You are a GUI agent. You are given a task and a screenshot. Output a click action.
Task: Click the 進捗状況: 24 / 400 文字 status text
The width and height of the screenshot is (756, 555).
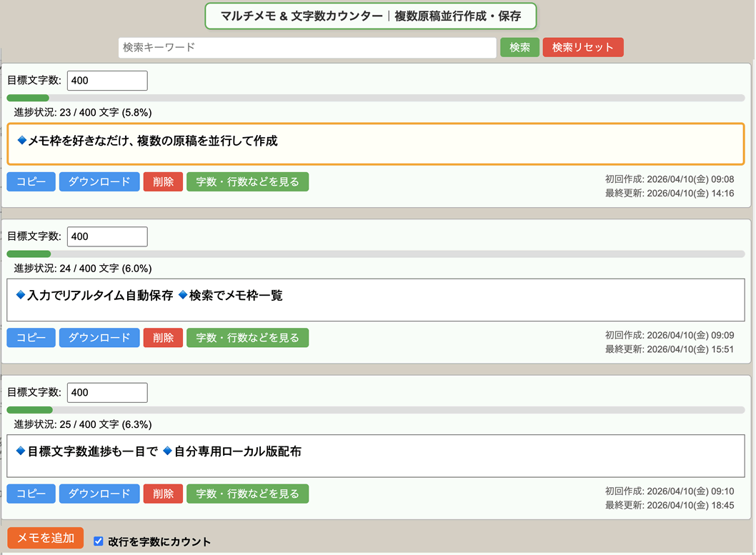click(x=82, y=269)
